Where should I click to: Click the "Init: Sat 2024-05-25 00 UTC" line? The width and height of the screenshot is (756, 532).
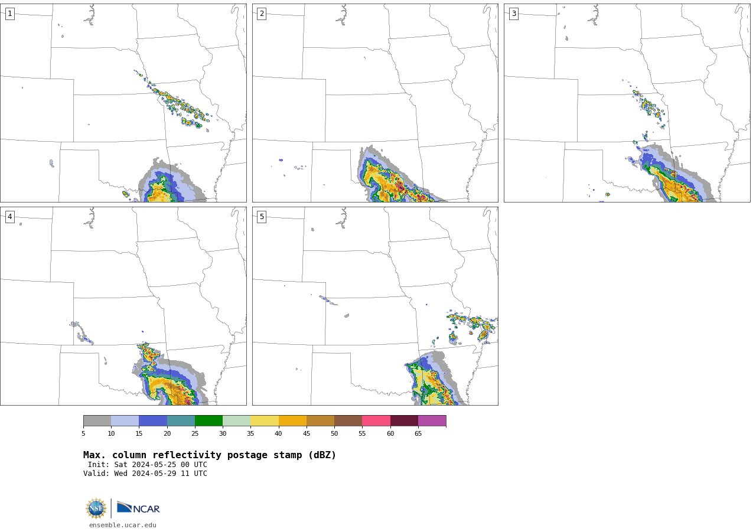[x=148, y=465]
